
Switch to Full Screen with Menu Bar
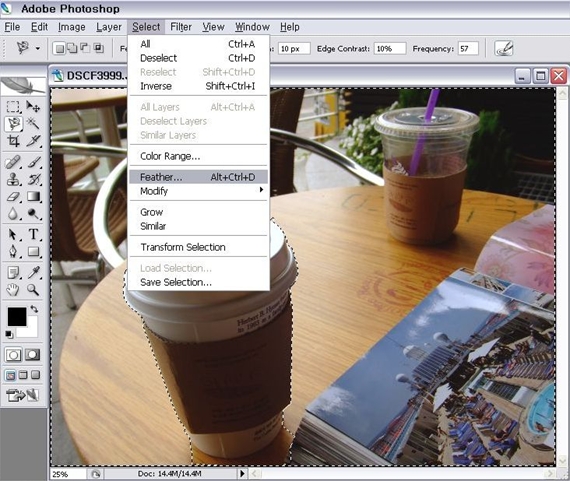(23, 375)
